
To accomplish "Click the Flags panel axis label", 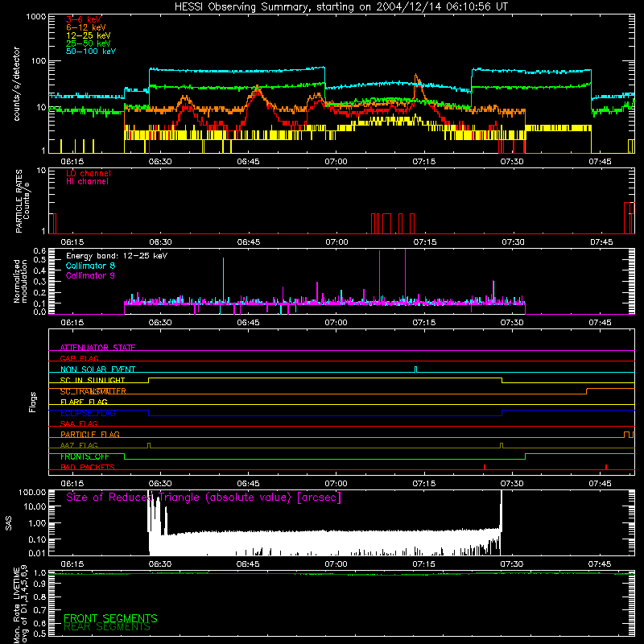I will point(33,402).
